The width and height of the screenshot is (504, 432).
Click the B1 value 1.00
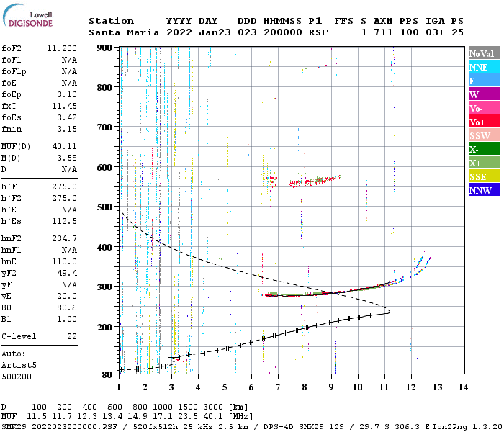pyautogui.click(x=67, y=320)
